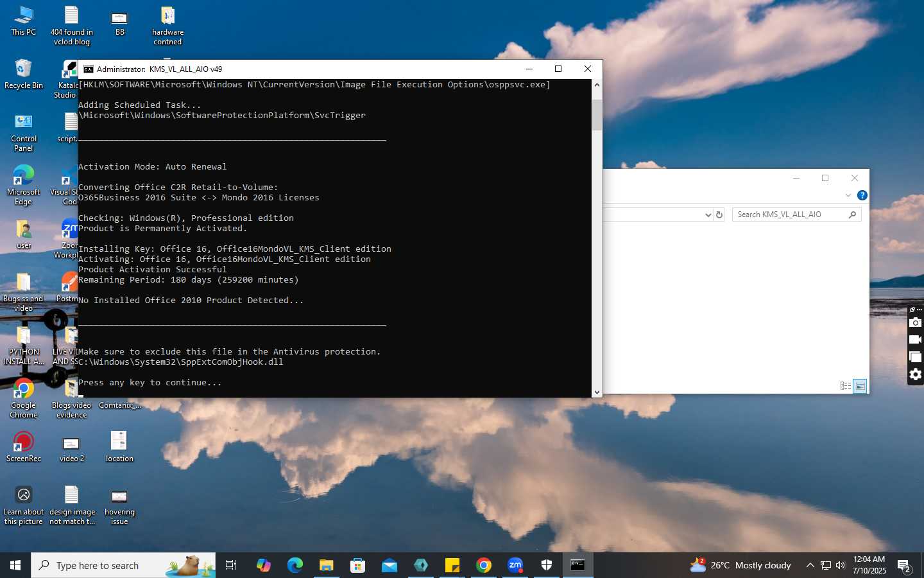Open the This PC desktop icon
Image resolution: width=924 pixels, height=578 pixels.
[x=24, y=21]
